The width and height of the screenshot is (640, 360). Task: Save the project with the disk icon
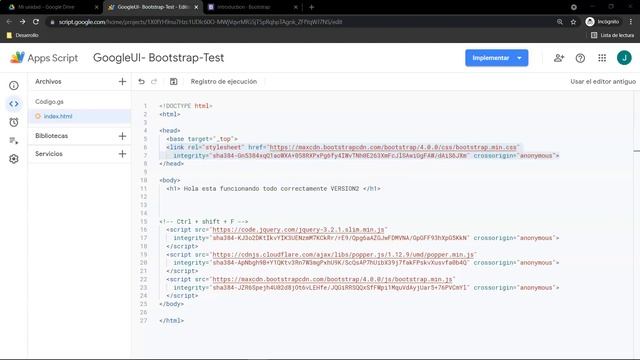tap(173, 81)
